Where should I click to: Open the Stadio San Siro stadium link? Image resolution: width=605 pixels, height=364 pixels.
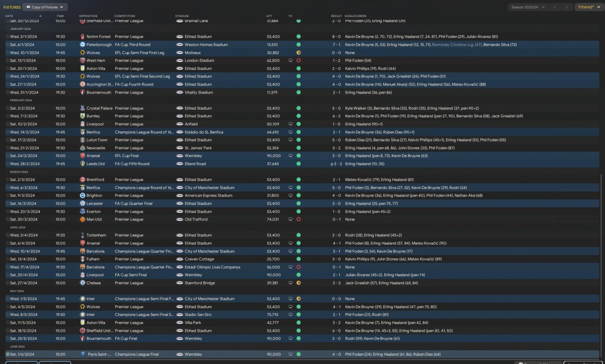(198, 314)
